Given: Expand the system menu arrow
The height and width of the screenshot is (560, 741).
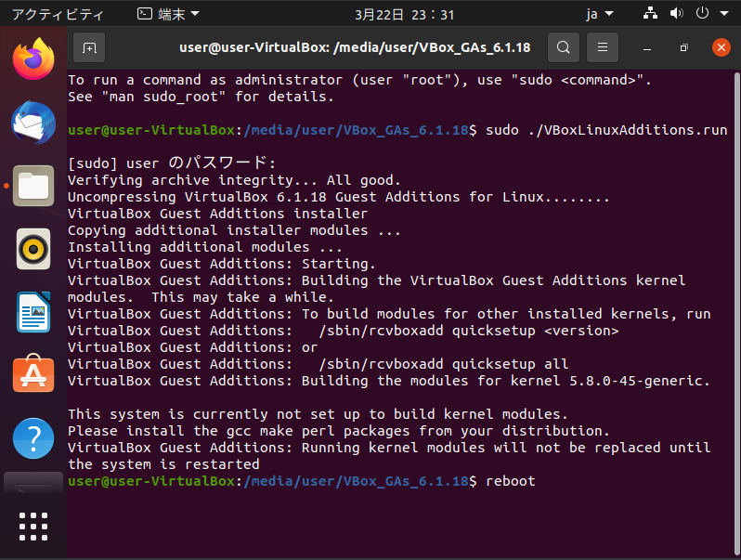Looking at the screenshot, I should [724, 14].
